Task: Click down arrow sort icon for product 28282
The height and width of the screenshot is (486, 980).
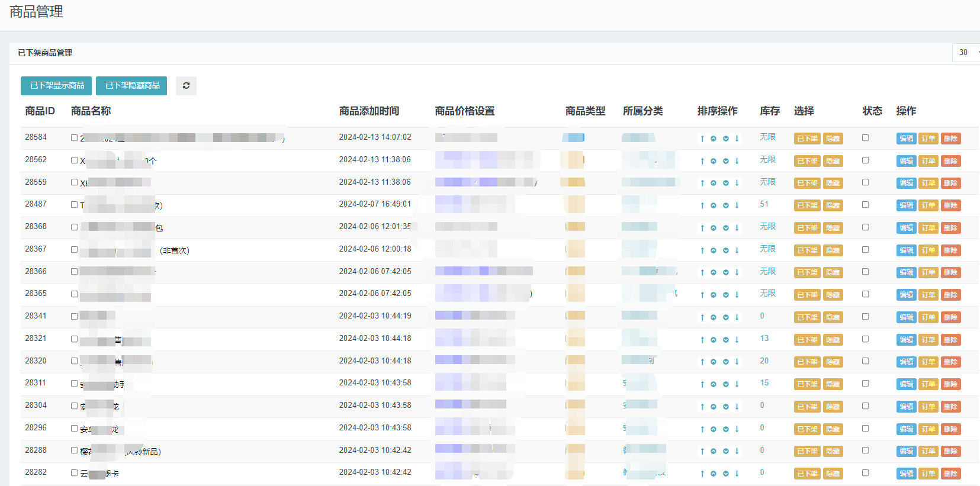Action: tap(737, 474)
